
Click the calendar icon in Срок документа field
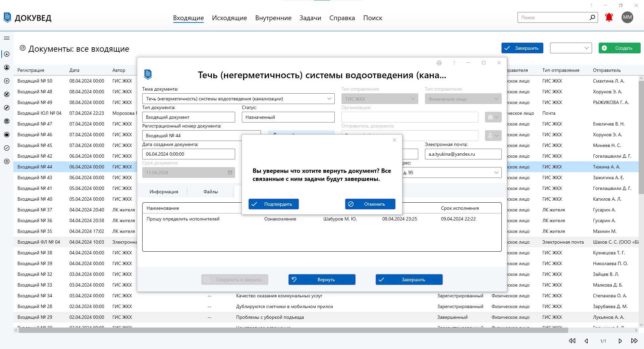click(x=230, y=172)
